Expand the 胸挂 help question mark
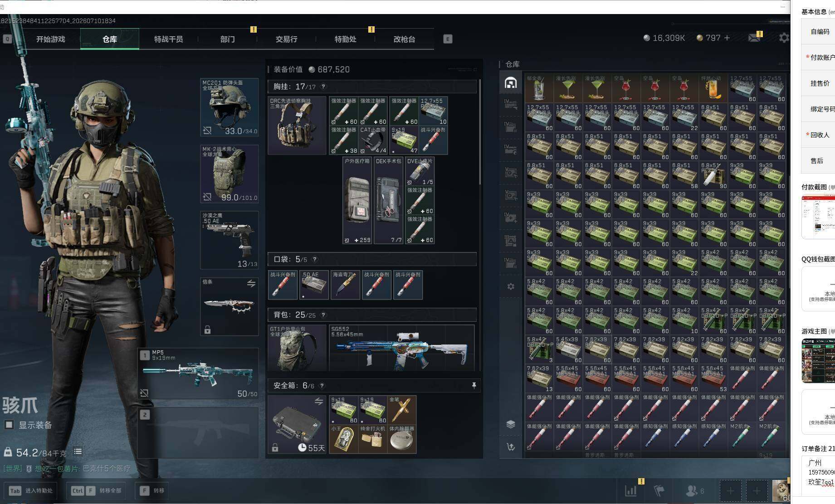The width and height of the screenshot is (835, 504). pos(323,87)
